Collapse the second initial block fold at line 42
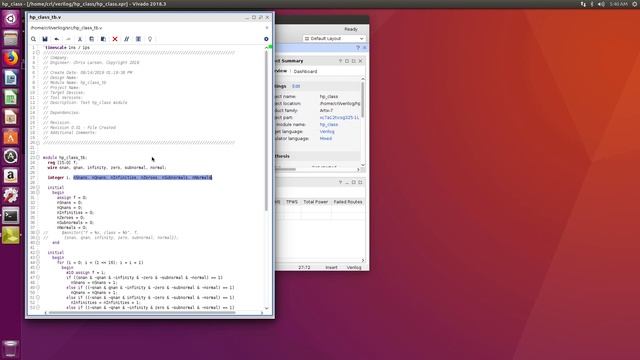The width and height of the screenshot is (640, 360). [38, 252]
